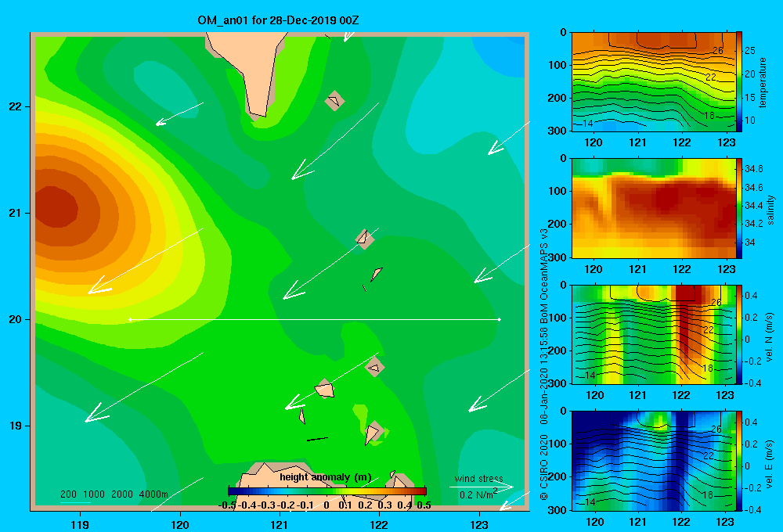783x532 pixels.
Task: Click latitude label '19' on main map
Action: click(16, 426)
